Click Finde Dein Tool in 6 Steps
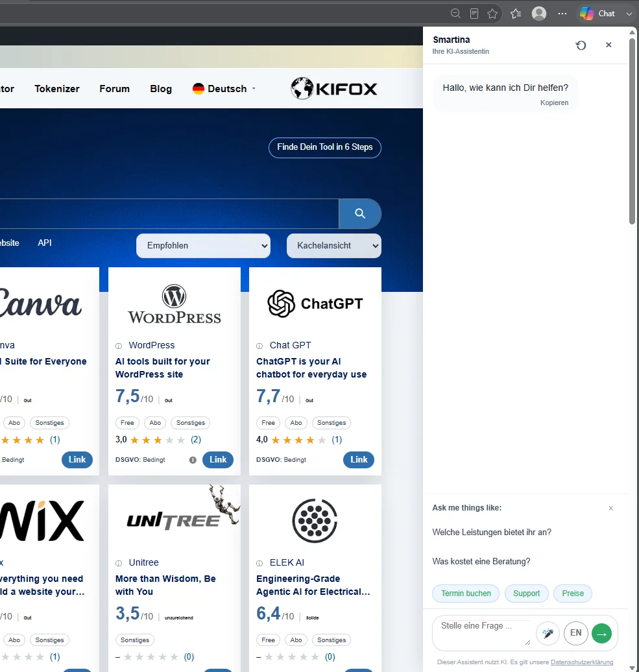This screenshot has height=672, width=639. [325, 147]
